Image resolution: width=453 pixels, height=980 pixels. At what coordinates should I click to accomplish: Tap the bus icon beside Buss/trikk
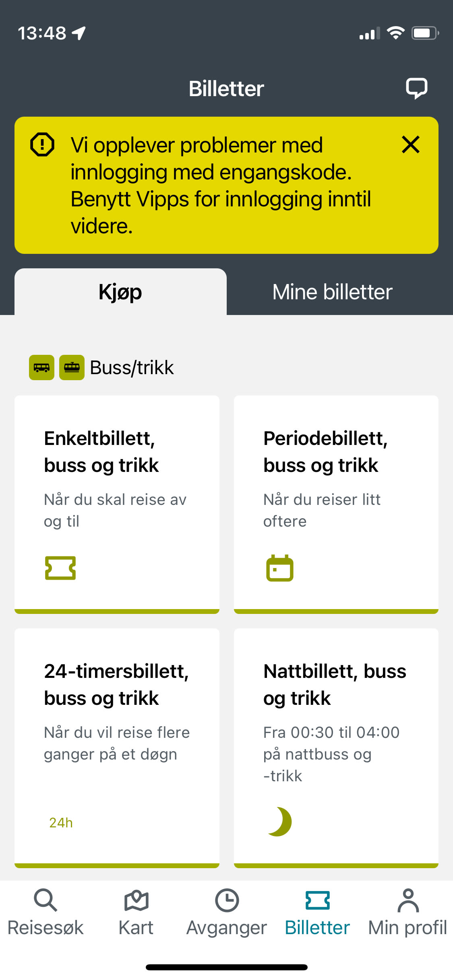pos(41,367)
